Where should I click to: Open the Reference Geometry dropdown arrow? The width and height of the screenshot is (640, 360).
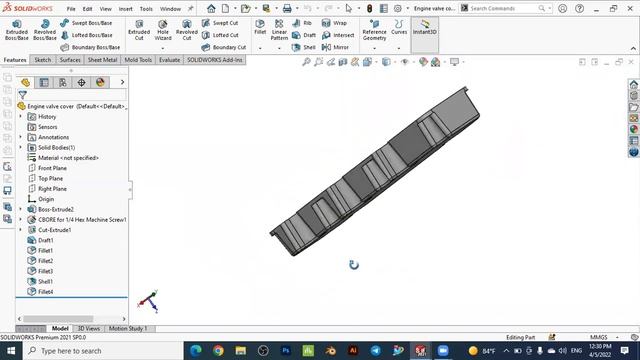click(374, 48)
